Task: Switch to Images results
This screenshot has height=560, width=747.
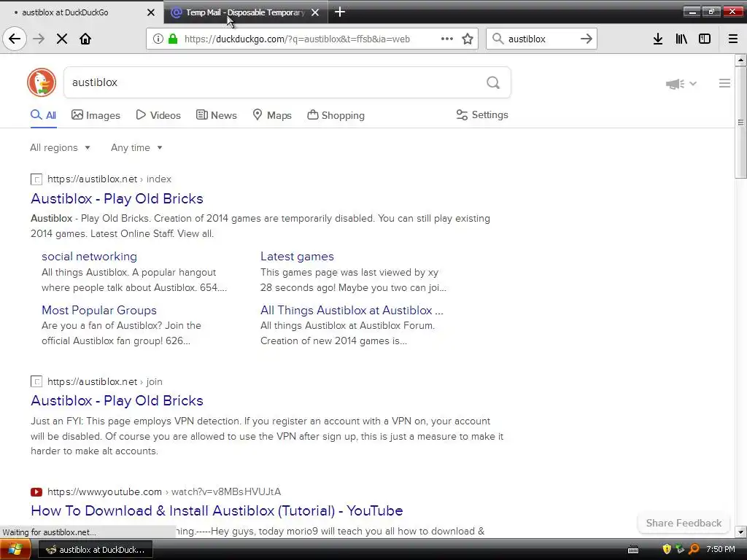Action: tap(96, 115)
